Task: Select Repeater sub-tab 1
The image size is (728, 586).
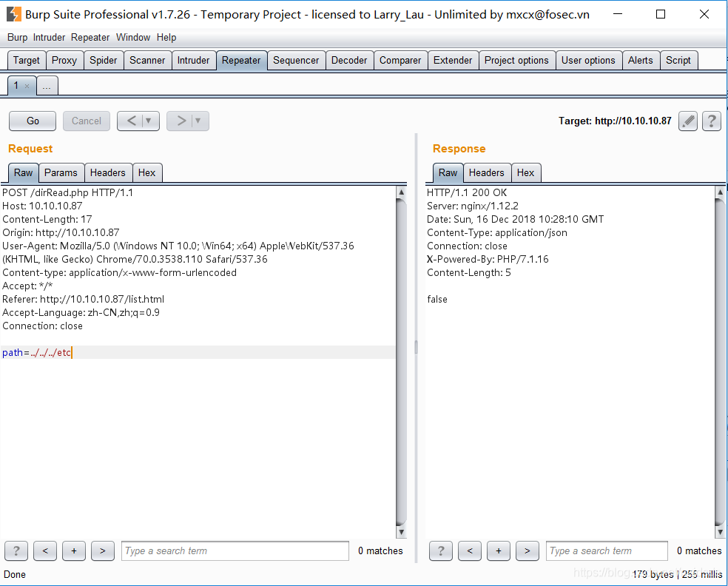Action: point(17,85)
